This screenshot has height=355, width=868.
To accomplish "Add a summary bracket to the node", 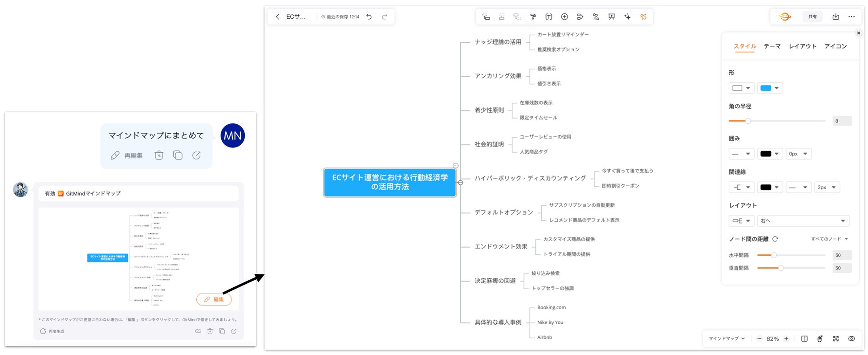I will click(580, 17).
